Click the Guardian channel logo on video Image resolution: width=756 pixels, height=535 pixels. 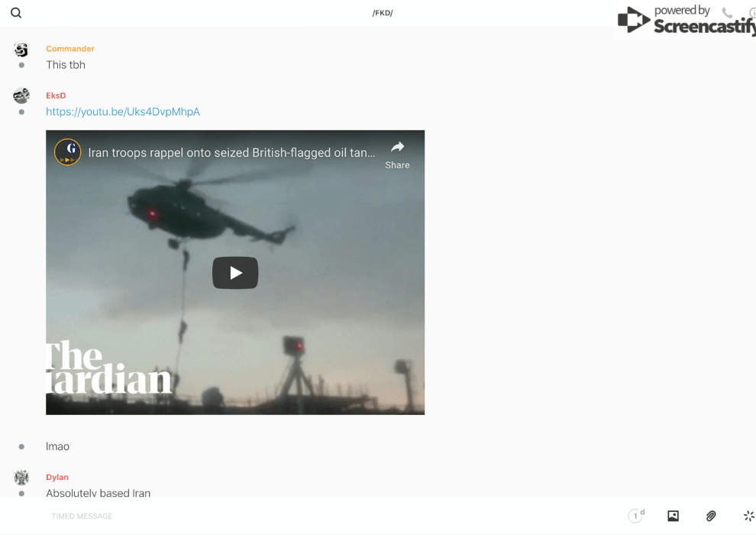68,152
